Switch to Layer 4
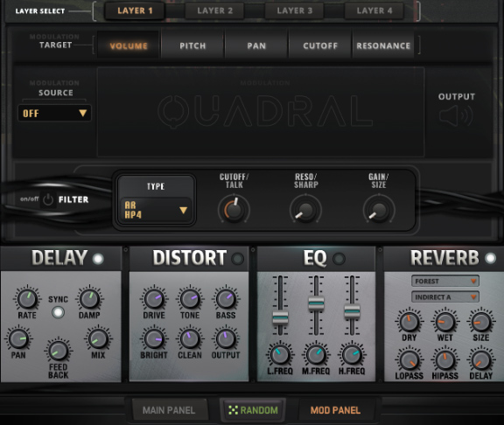 374,10
